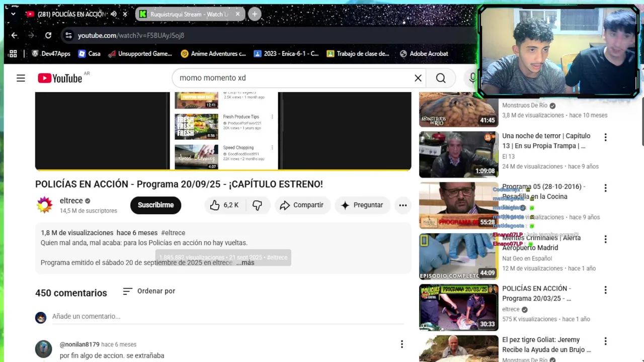Open the Trabajo de clase bookmark
644x362 pixels.
coord(358,54)
